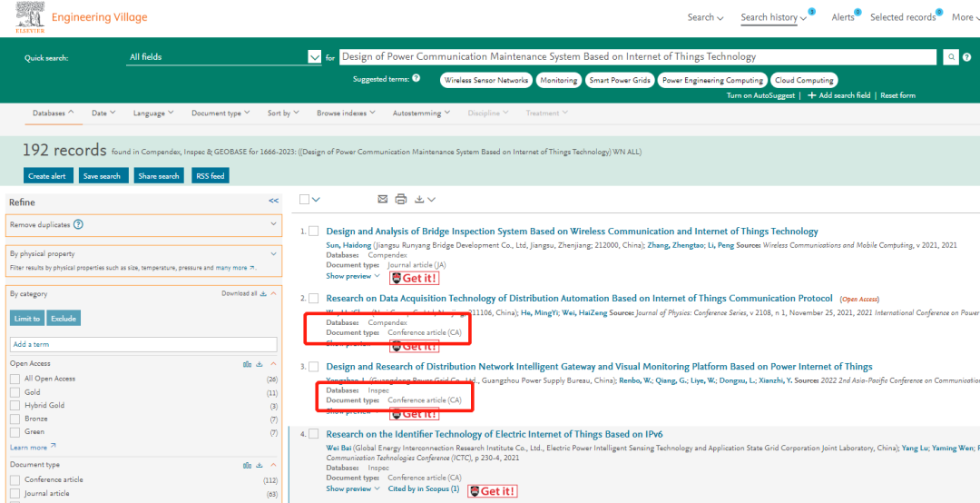Screen dimensions: 980x503
Task: Open the Date dropdown
Action: tap(103, 113)
